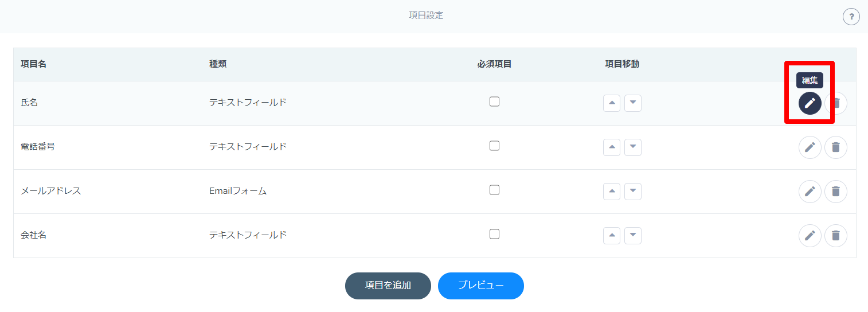868x312 pixels.
Task: Edit the メールアドレス item
Action: coord(810,192)
